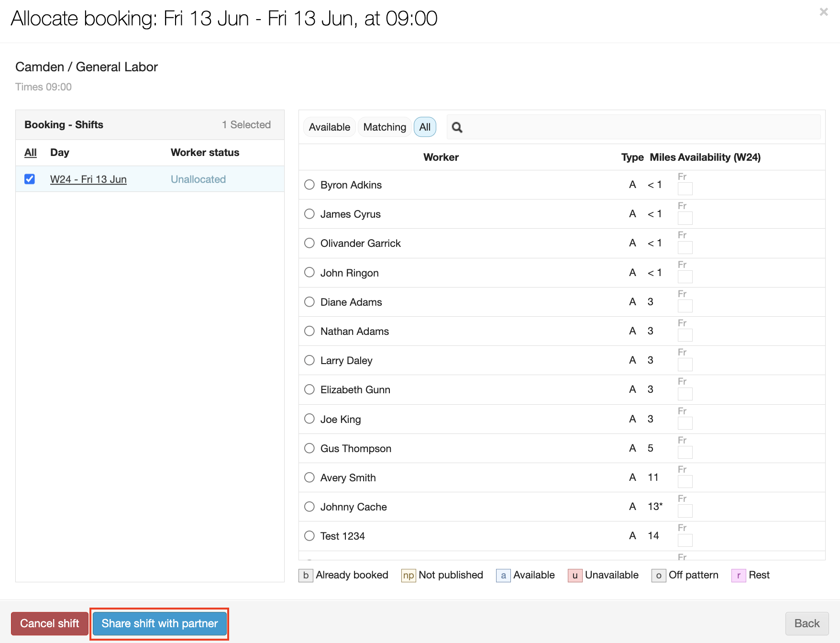The width and height of the screenshot is (840, 643).
Task: Pick Johnny Cache radio button
Action: coord(309,507)
